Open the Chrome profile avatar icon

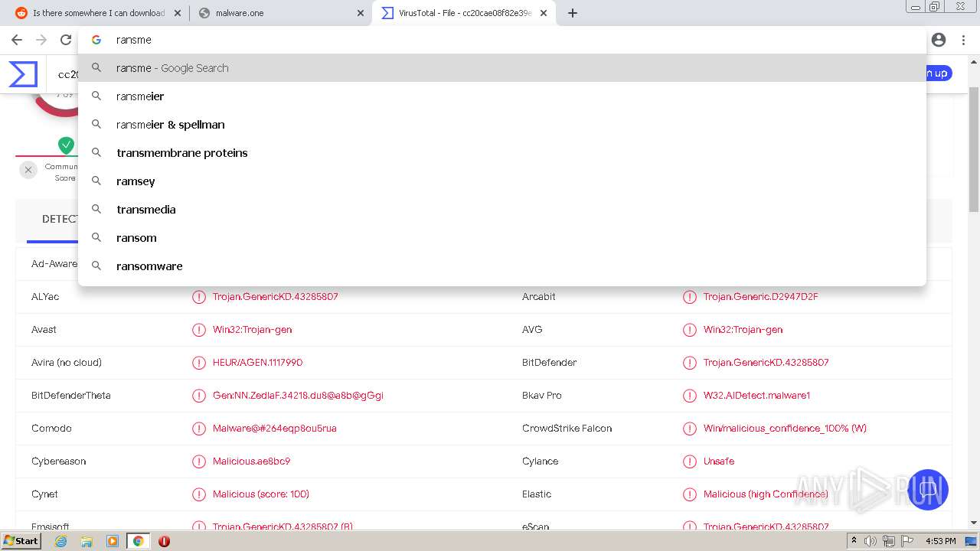pos(939,40)
